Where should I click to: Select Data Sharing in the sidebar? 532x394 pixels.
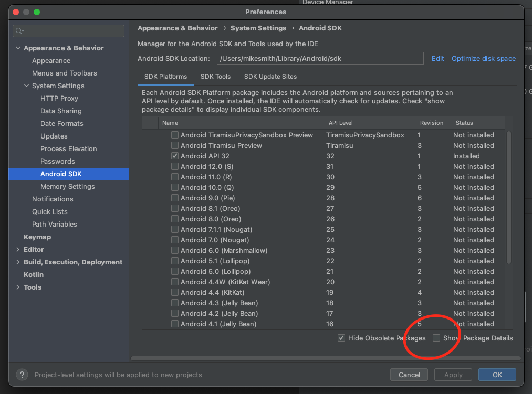[x=61, y=111]
